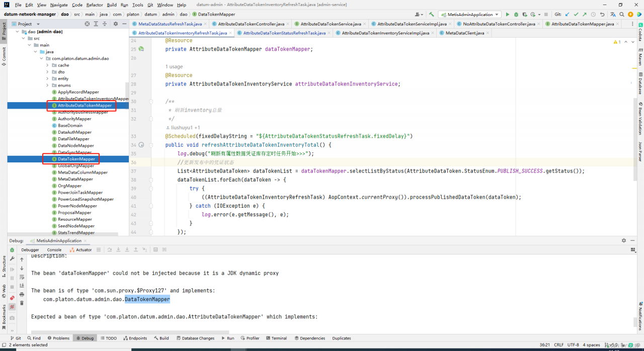
Task: Open the Endpoints tool window
Action: point(135,338)
